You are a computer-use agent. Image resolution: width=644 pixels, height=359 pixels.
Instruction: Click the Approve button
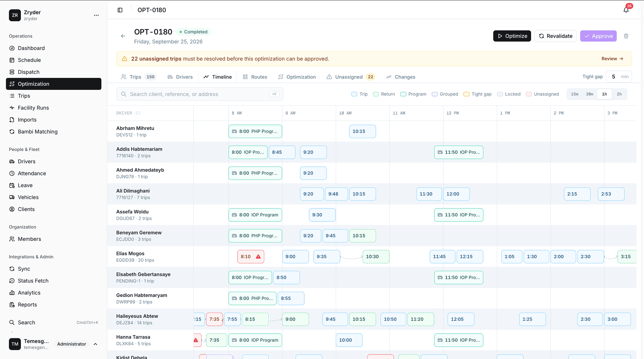click(598, 36)
